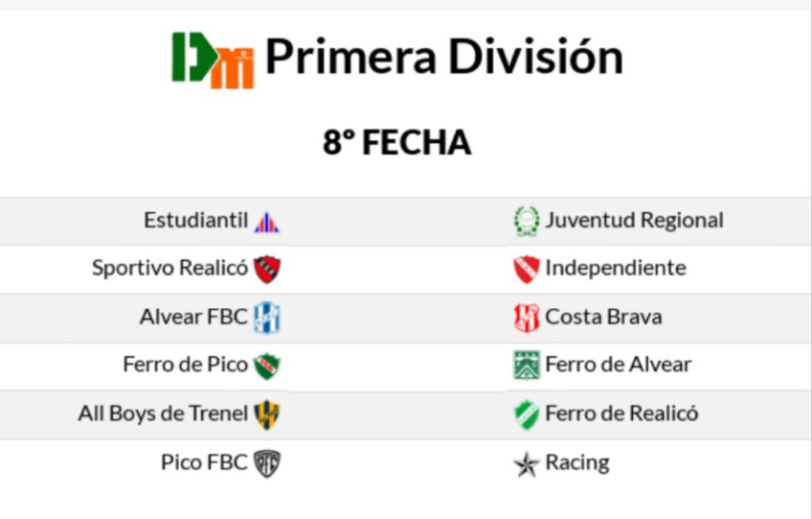Select the Costa Brava team name
The width and height of the screenshot is (812, 519).
coord(603,317)
